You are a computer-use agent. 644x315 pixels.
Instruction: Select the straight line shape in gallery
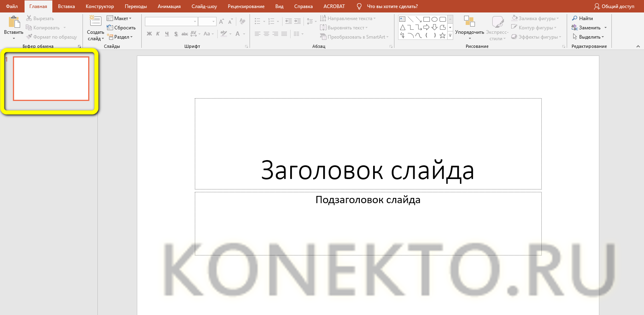tap(411, 19)
